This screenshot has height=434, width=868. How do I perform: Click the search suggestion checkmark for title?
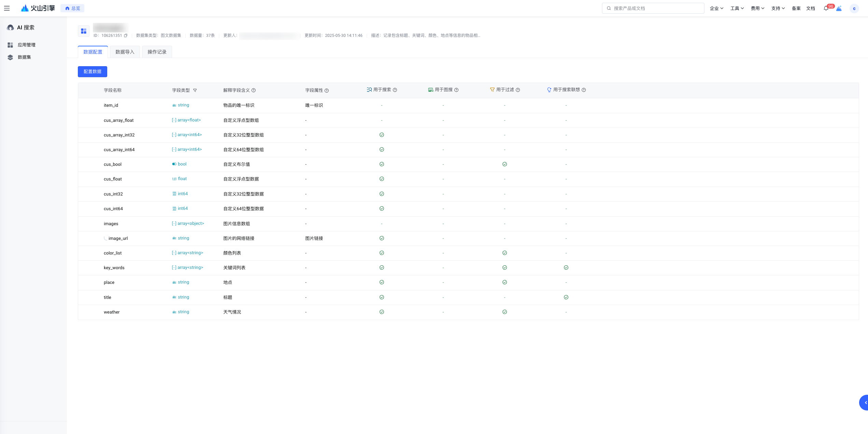click(566, 297)
